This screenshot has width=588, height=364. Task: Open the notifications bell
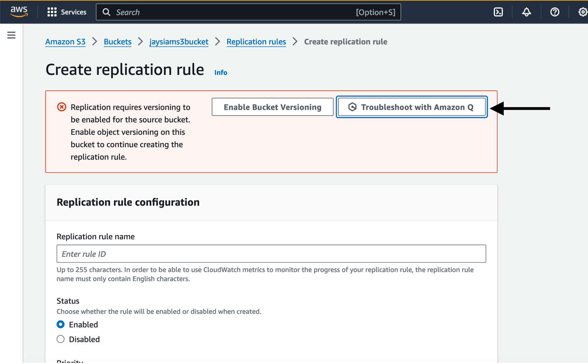tap(526, 12)
